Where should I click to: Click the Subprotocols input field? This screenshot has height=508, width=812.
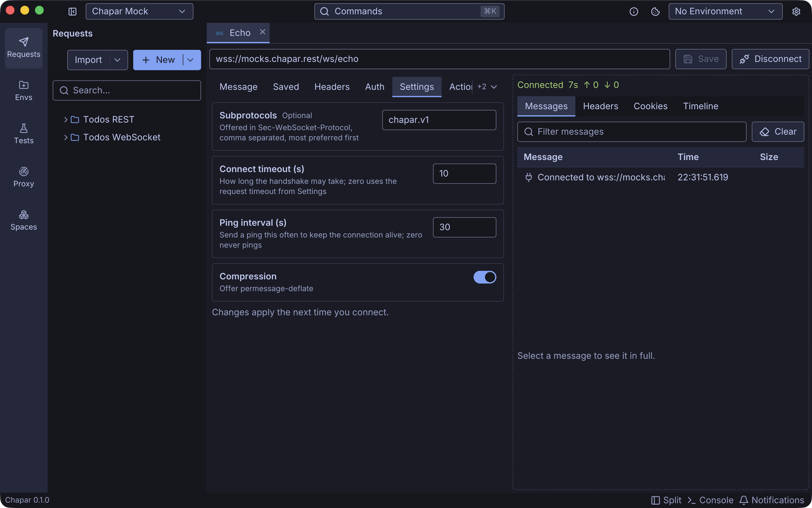pyautogui.click(x=439, y=120)
